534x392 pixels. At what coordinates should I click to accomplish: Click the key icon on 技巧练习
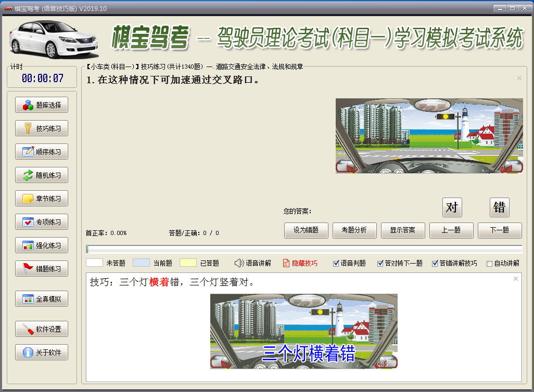28,128
